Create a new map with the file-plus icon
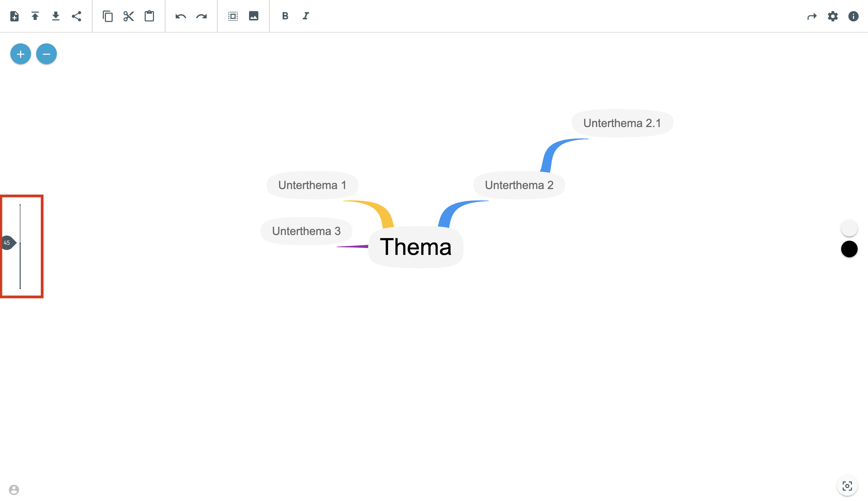Viewport: 868px width, 501px height. click(14, 16)
